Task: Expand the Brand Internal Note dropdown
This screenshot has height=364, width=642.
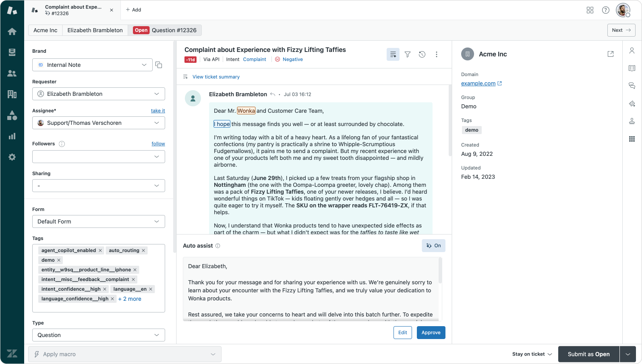Action: tap(92, 65)
